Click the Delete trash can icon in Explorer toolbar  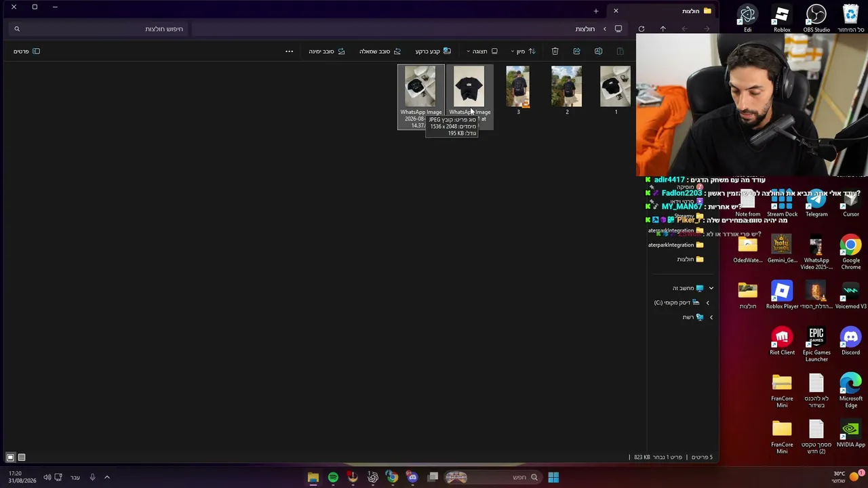click(x=555, y=52)
